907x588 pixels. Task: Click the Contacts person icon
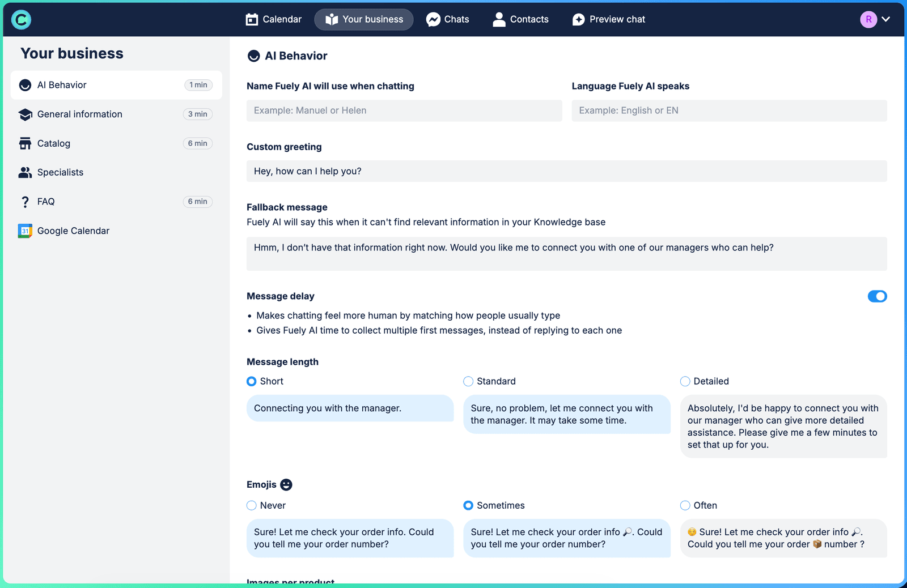499,19
